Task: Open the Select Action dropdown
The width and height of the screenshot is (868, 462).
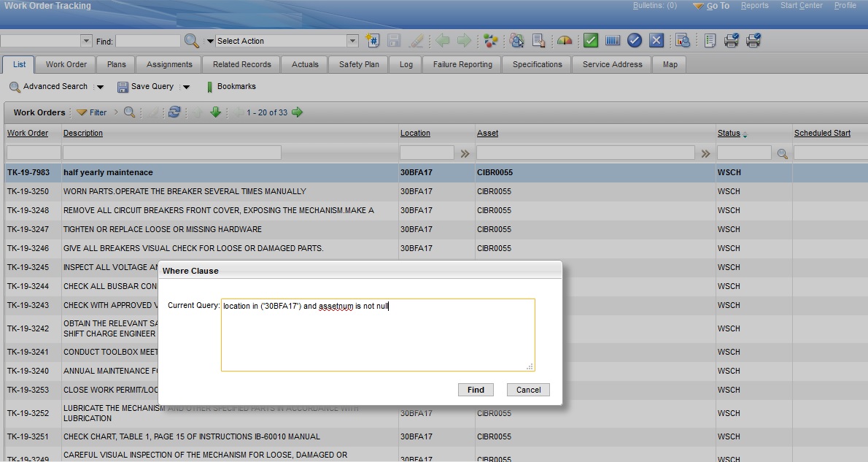Action: click(x=283, y=40)
